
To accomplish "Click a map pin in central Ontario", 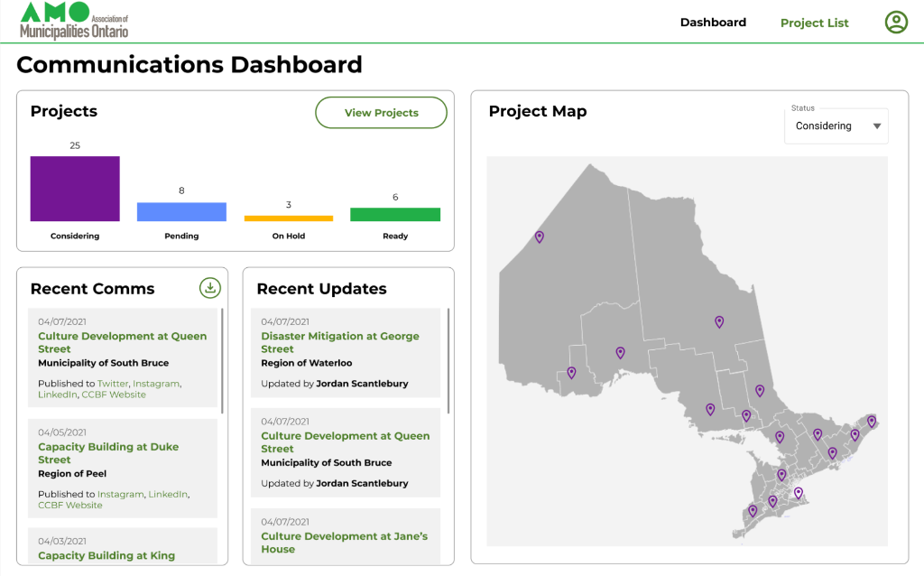I will pyautogui.click(x=719, y=321).
